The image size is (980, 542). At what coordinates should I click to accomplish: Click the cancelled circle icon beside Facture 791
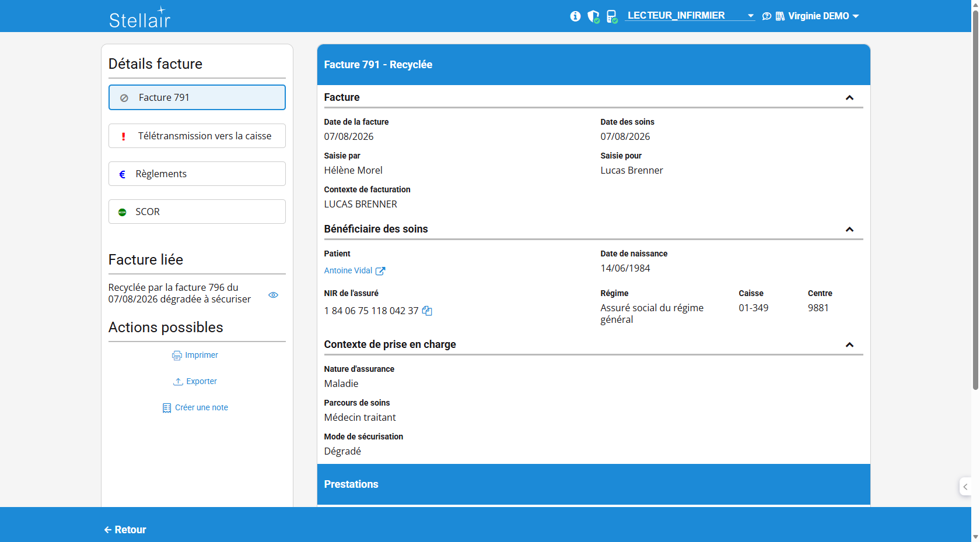click(124, 98)
